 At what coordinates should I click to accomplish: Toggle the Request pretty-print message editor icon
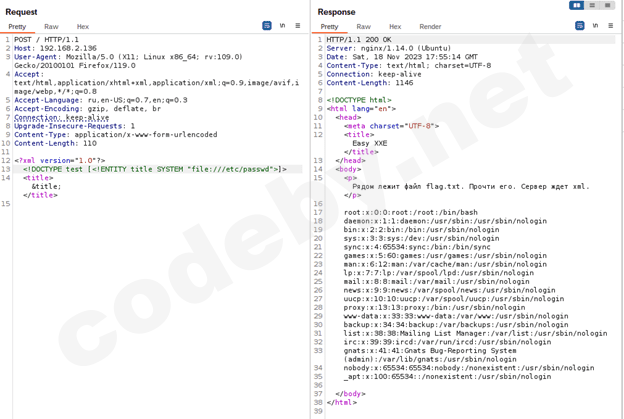pyautogui.click(x=267, y=26)
